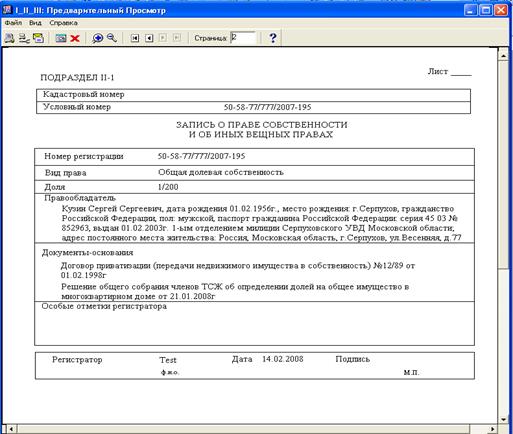Click the Условный номер label
This screenshot has height=434, width=513.
coord(77,107)
